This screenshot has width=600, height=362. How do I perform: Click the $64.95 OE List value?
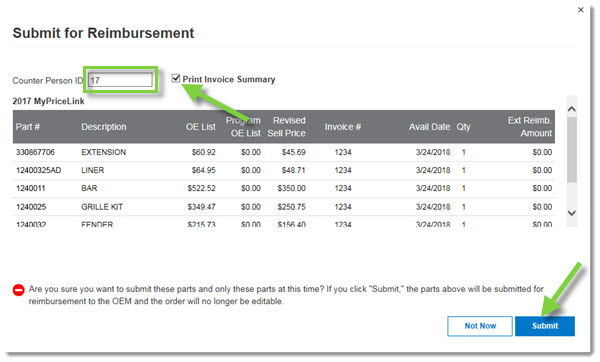[204, 170]
